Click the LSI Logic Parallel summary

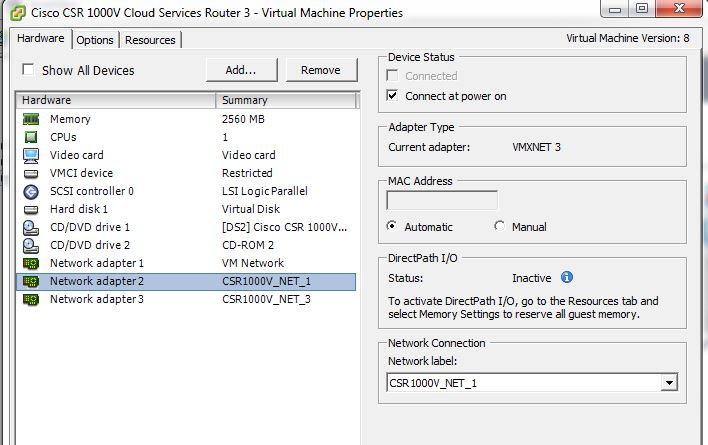click(265, 191)
